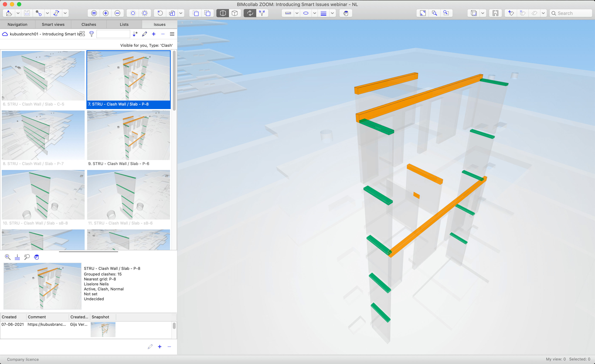Click the issues filter text field
This screenshot has width=595, height=364.
coord(113,34)
